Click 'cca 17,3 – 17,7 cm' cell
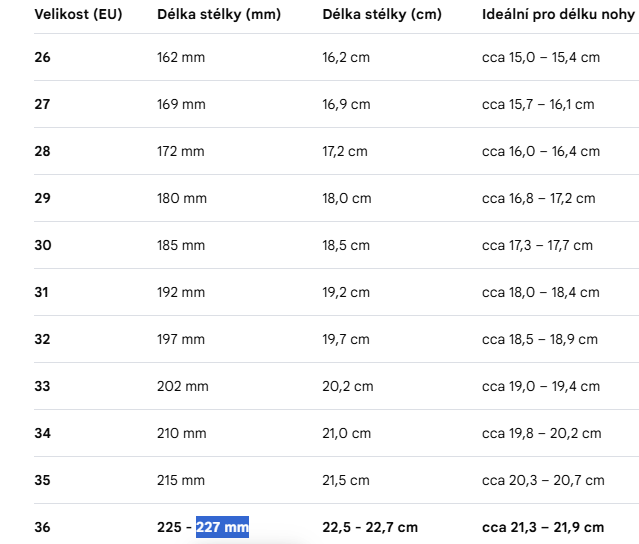This screenshot has height=544, width=639. point(537,245)
